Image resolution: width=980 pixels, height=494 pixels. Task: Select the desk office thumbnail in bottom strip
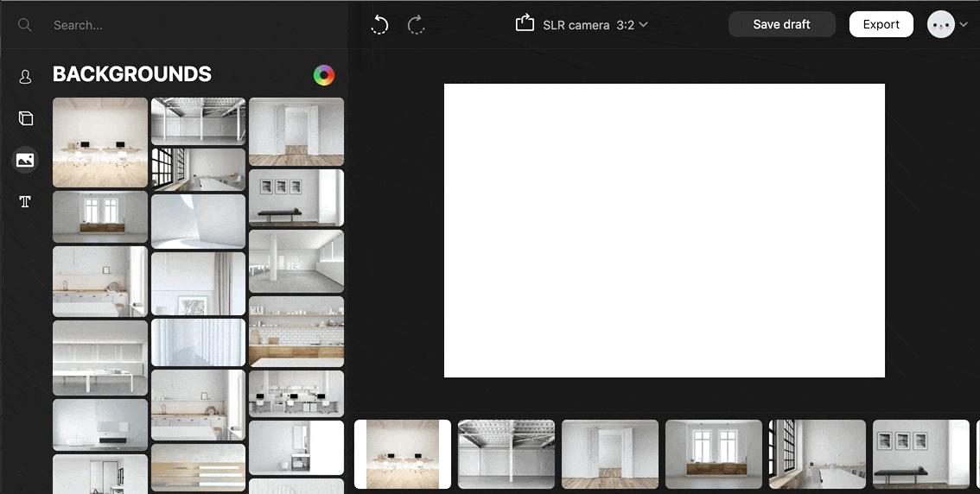(x=403, y=454)
